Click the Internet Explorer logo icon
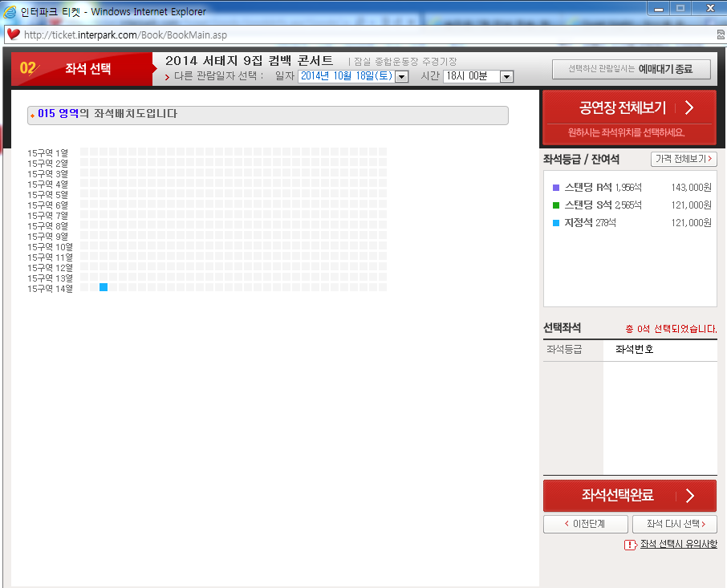 point(10,11)
